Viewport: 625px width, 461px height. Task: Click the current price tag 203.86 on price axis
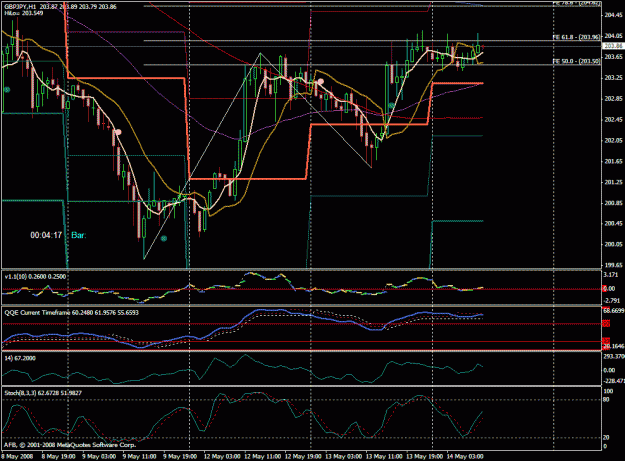(x=613, y=46)
